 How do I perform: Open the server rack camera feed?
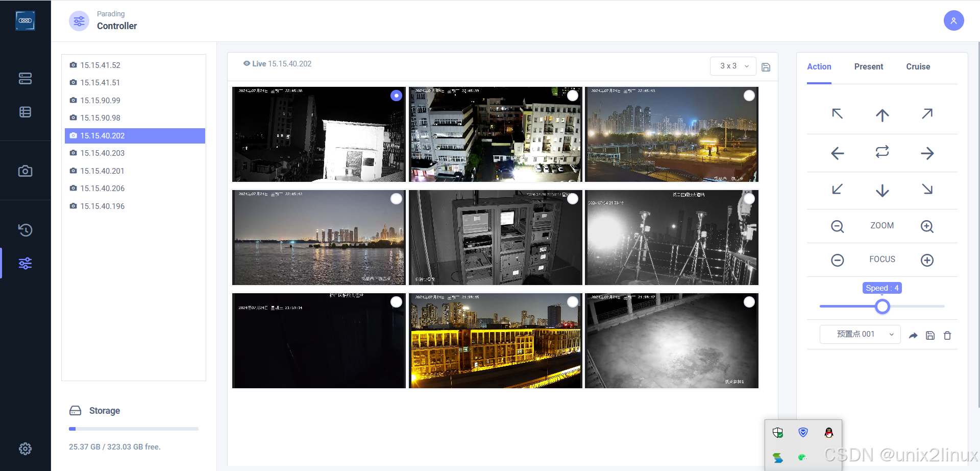(x=495, y=238)
